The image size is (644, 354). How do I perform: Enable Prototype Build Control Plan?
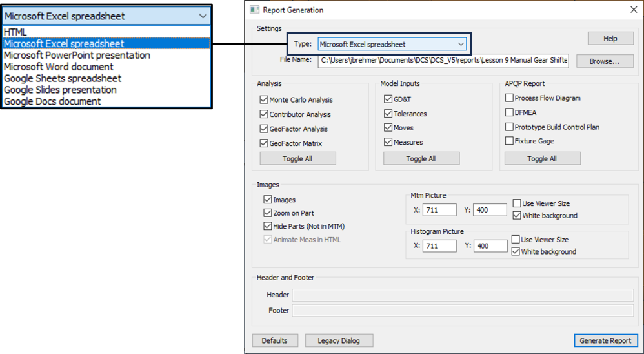click(509, 127)
